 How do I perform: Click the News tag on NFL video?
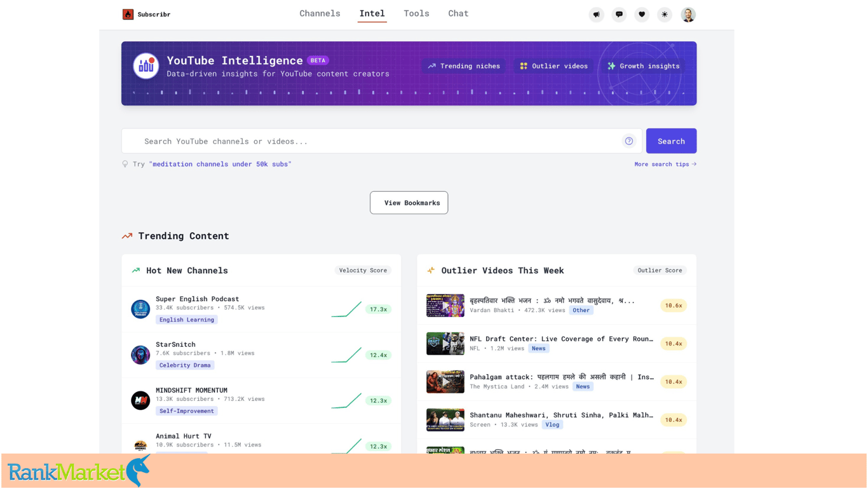click(x=539, y=348)
